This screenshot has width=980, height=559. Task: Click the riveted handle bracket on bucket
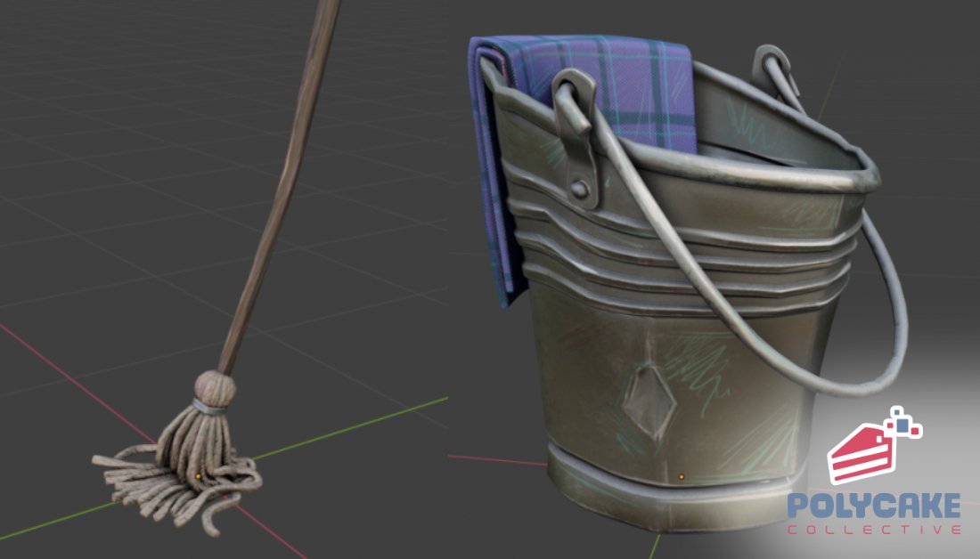point(578,139)
